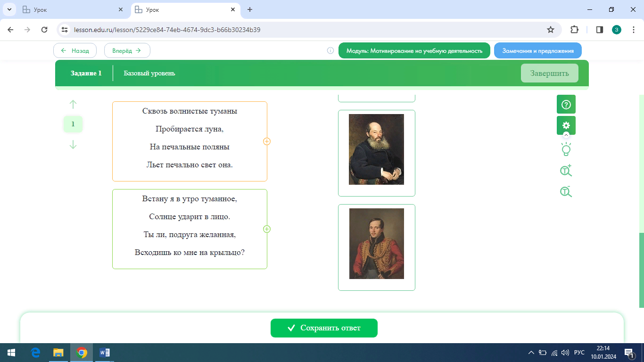Click 'Вперёд' navigation button
The height and width of the screenshot is (362, 644).
point(127,50)
